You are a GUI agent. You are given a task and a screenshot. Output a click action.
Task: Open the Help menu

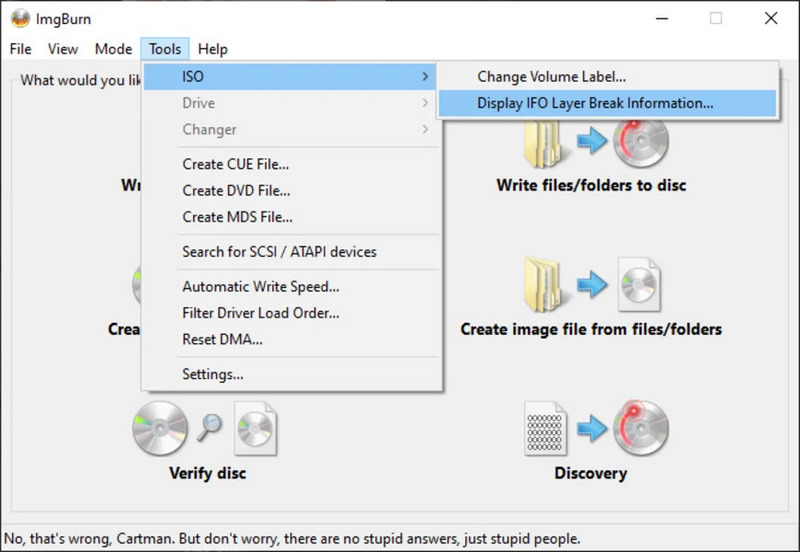212,49
